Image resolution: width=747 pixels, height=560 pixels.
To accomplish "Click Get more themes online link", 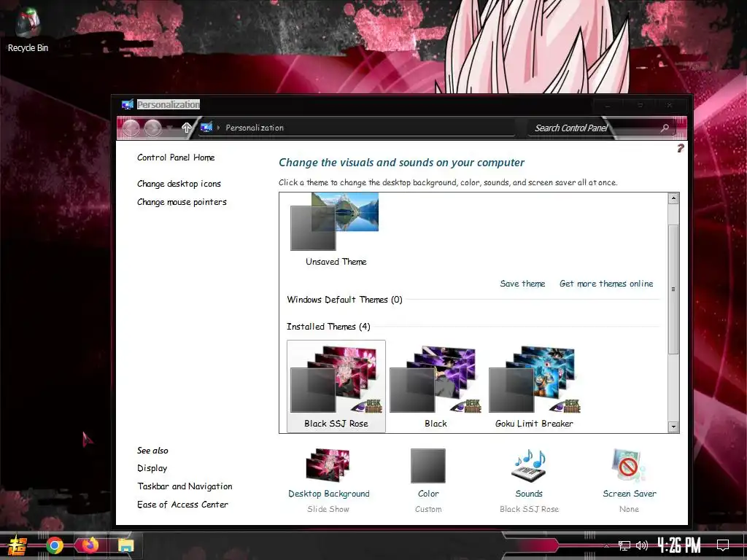I will point(606,284).
